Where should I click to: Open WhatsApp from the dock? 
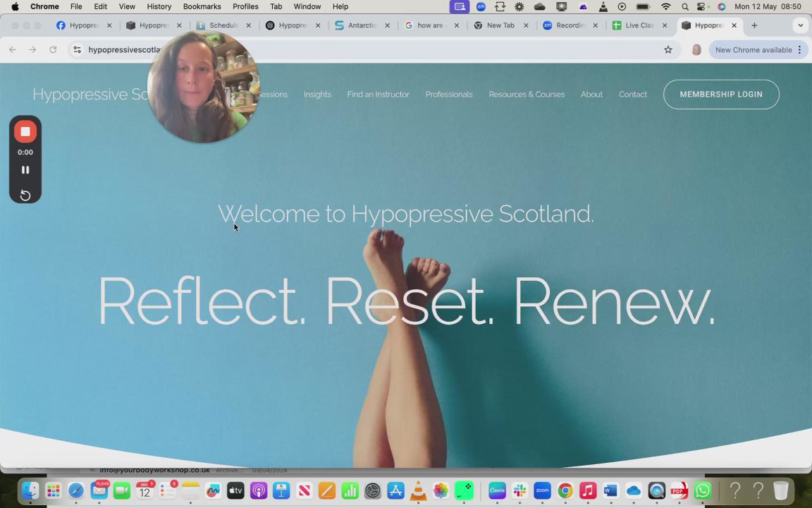(x=702, y=490)
